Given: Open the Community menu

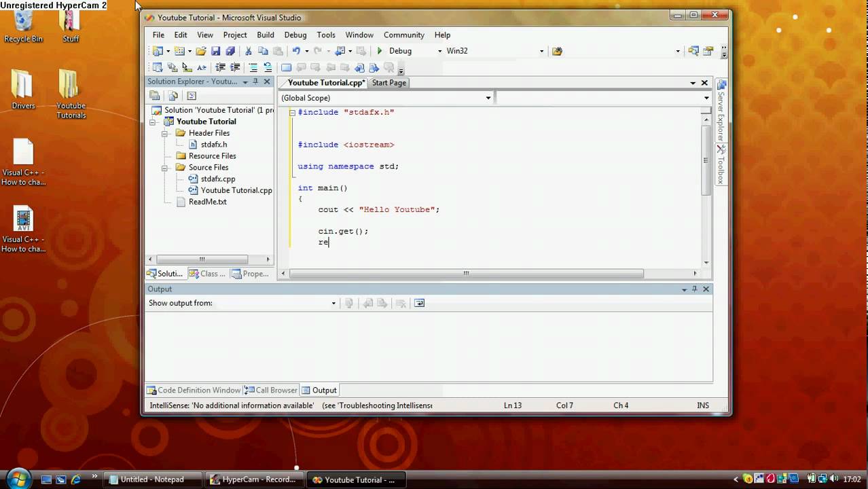Looking at the screenshot, I should tap(404, 35).
